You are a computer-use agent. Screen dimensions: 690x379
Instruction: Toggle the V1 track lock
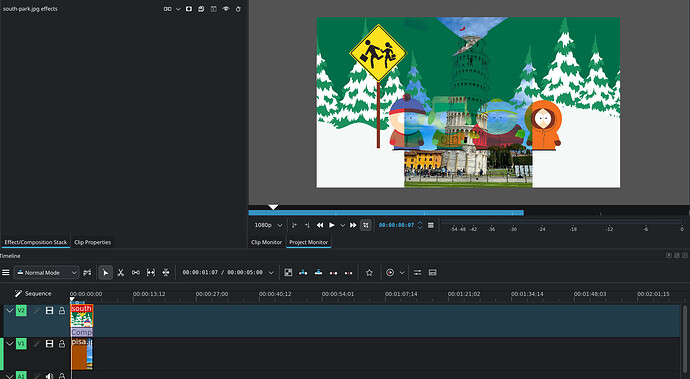point(62,344)
